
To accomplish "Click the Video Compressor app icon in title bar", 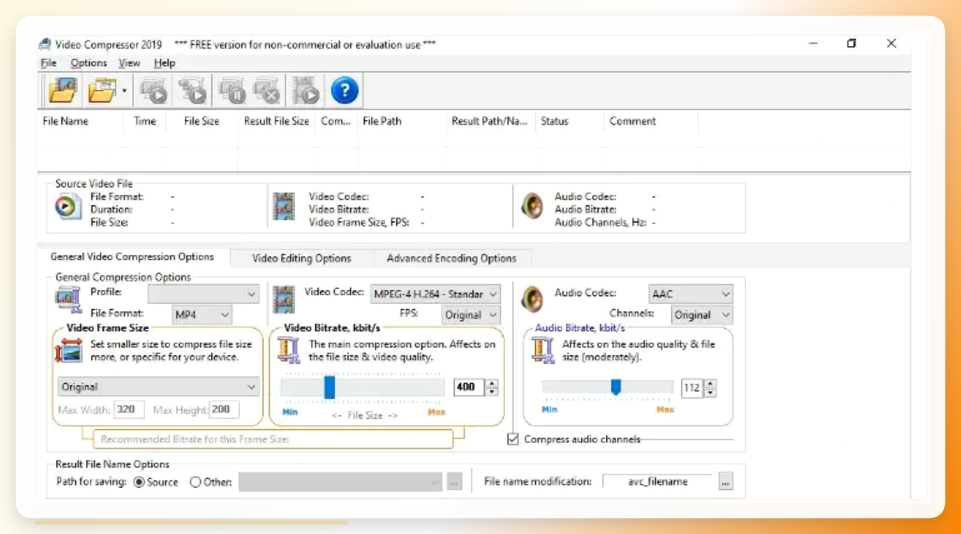I will tap(45, 44).
